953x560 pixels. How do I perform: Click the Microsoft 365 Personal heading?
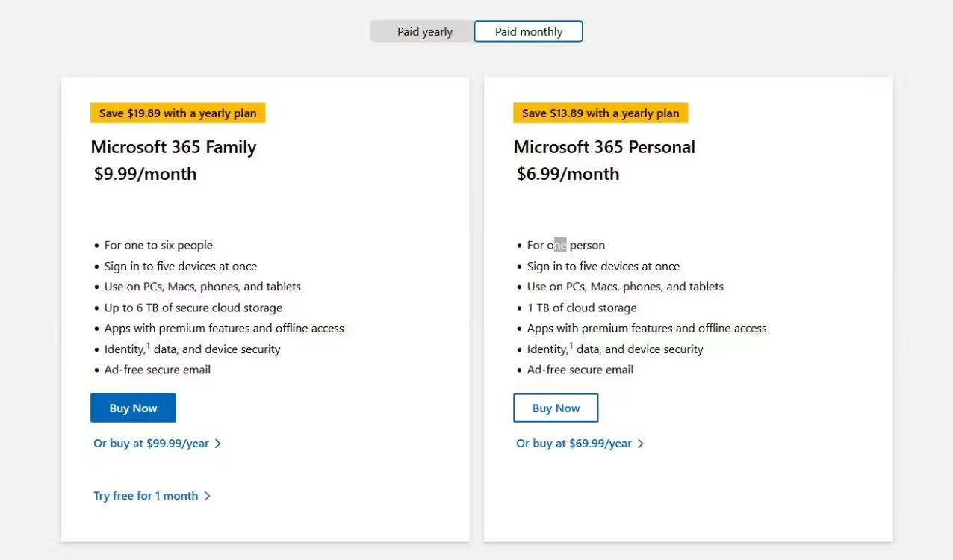tap(604, 147)
